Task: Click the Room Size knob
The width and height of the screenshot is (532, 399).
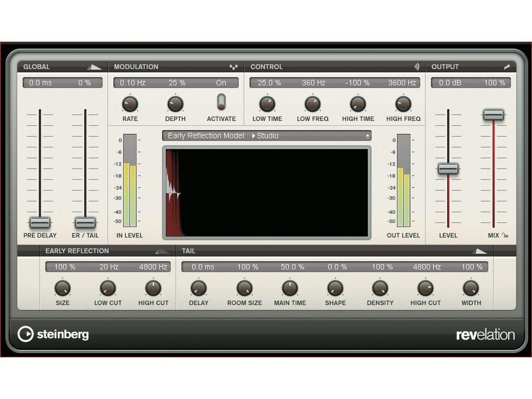Action: tap(244, 288)
